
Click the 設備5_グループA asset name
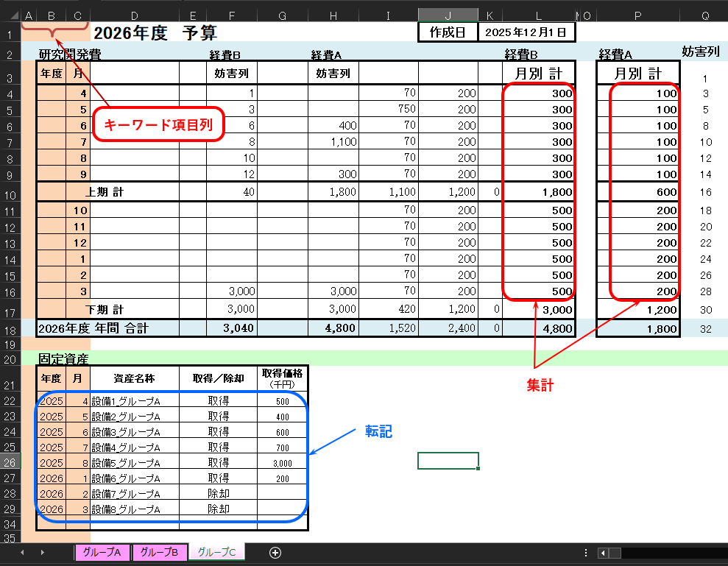point(135,462)
